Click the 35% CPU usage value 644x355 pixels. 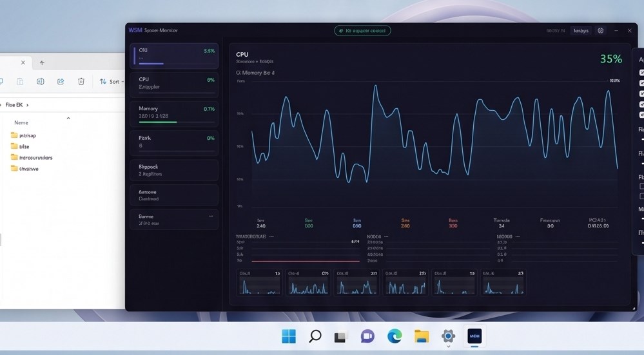[610, 59]
